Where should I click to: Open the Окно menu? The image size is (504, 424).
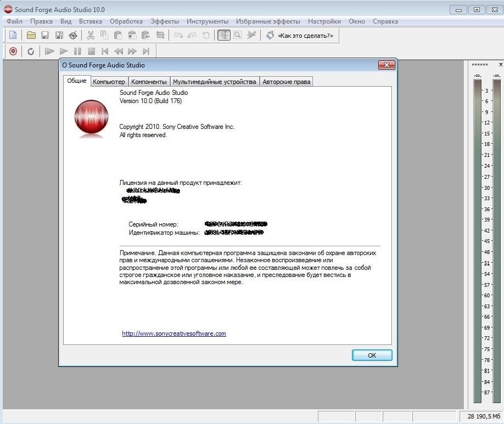click(357, 21)
